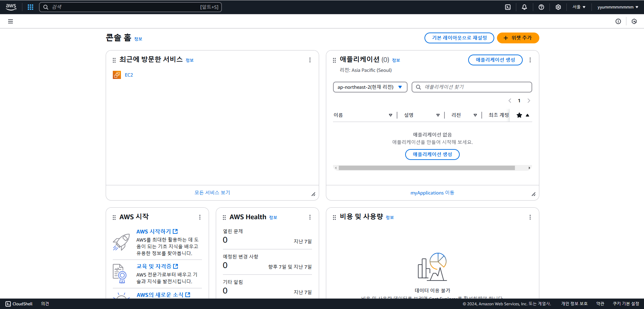Screen dimensions: 644x309
Task: Open the left navigation hamburger menu
Action: (11, 21)
